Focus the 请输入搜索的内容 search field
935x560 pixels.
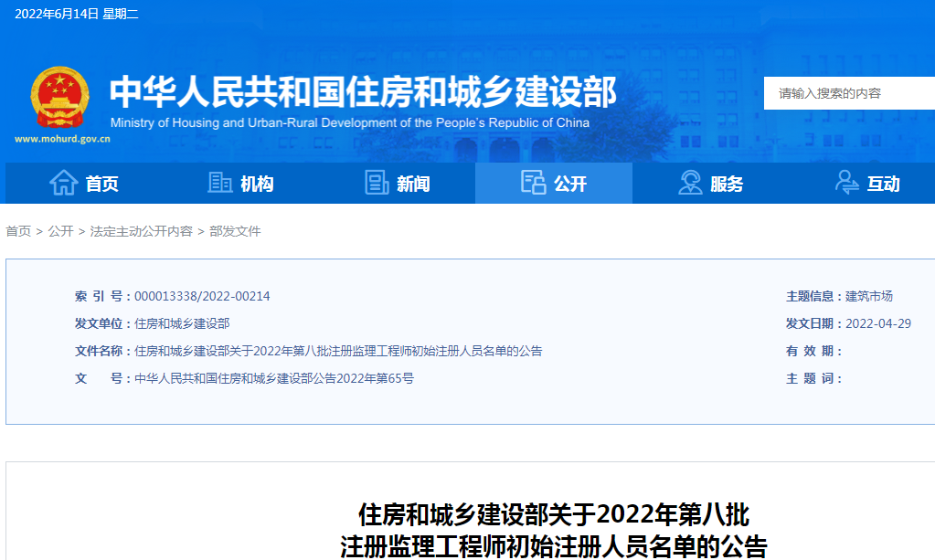849,93
